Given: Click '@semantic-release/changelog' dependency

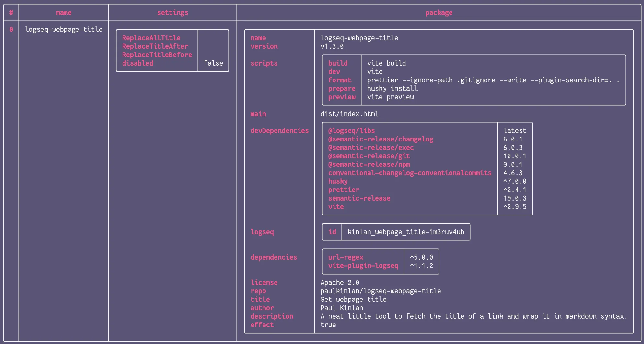Looking at the screenshot, I should click(x=381, y=139).
